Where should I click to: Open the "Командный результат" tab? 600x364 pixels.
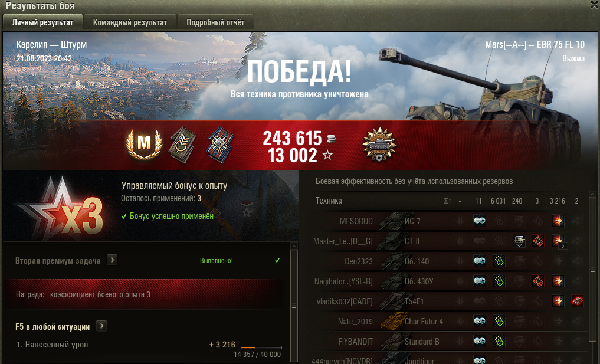pos(130,22)
